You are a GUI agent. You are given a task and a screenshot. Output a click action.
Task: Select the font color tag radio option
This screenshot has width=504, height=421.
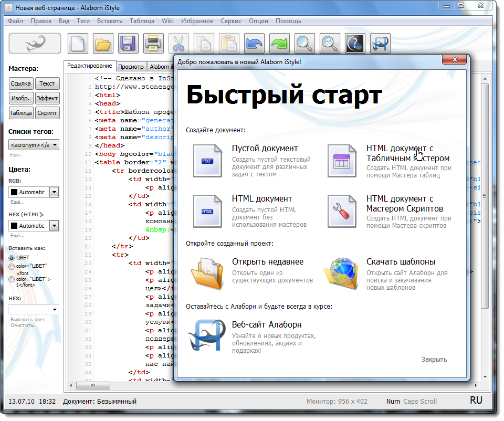12,279
